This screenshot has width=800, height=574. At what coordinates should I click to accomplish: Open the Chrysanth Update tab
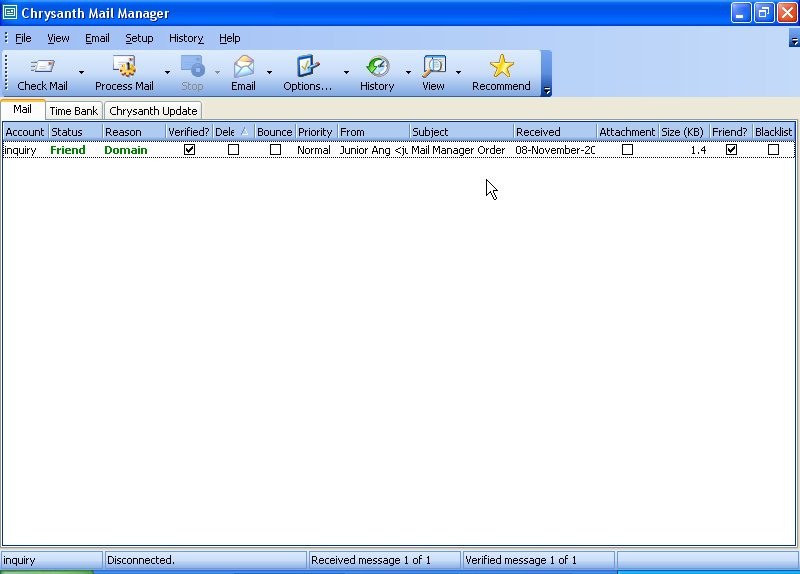click(x=153, y=111)
